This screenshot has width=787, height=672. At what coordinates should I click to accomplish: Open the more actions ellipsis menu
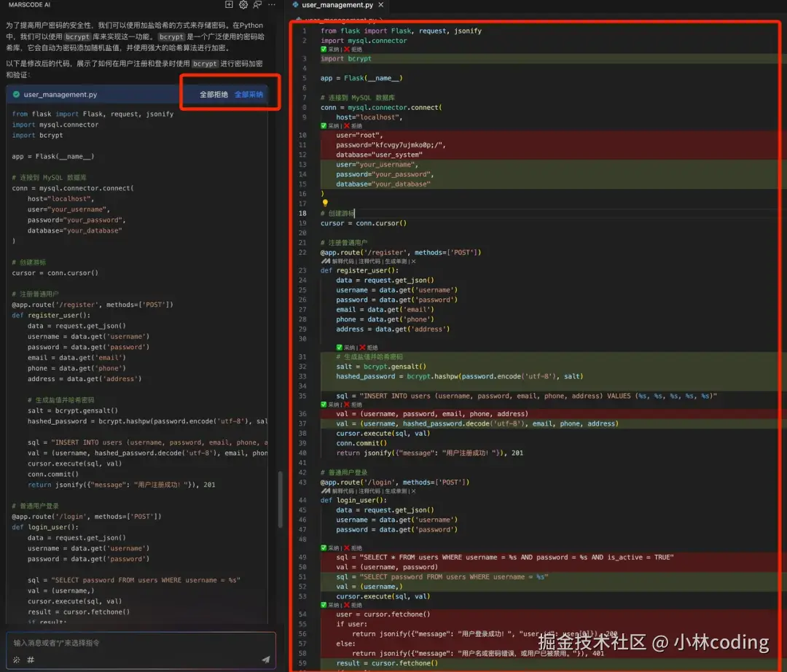tap(272, 4)
